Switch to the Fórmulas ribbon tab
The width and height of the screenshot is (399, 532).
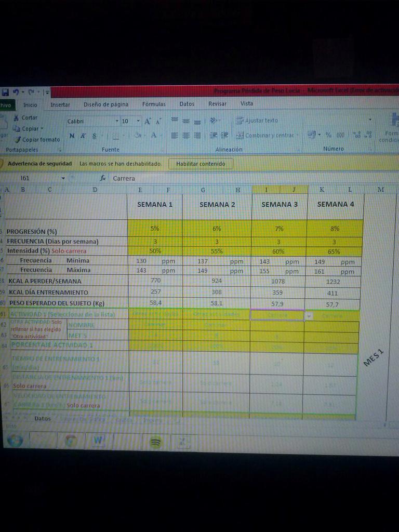[x=154, y=104]
